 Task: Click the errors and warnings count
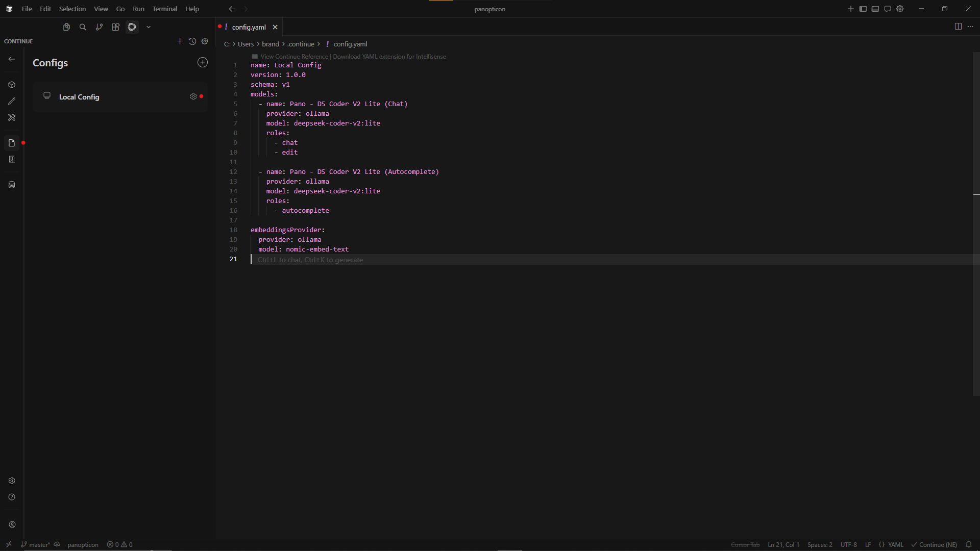click(120, 544)
